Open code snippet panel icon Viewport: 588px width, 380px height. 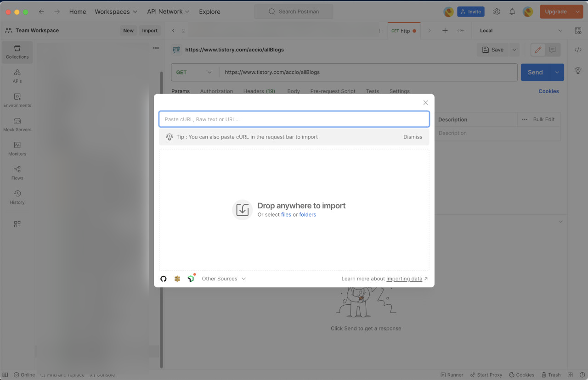click(578, 50)
